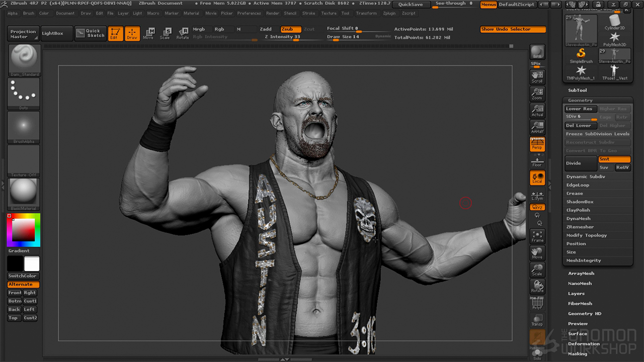The width and height of the screenshot is (644, 362).
Task: Activate the Move transform icon in top shelf
Action: click(148, 33)
